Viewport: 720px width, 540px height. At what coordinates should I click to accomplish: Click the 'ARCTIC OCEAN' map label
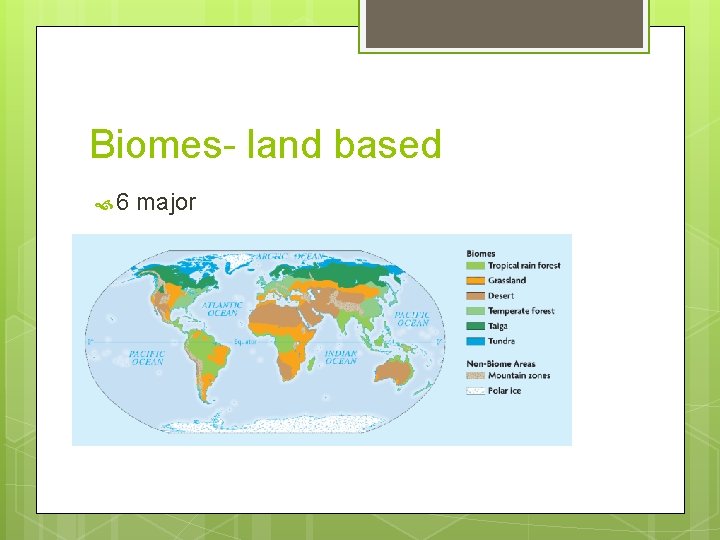click(289, 256)
